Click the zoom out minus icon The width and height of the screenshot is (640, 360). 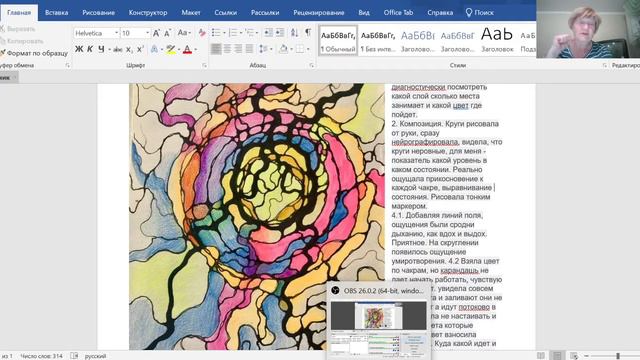587,356
